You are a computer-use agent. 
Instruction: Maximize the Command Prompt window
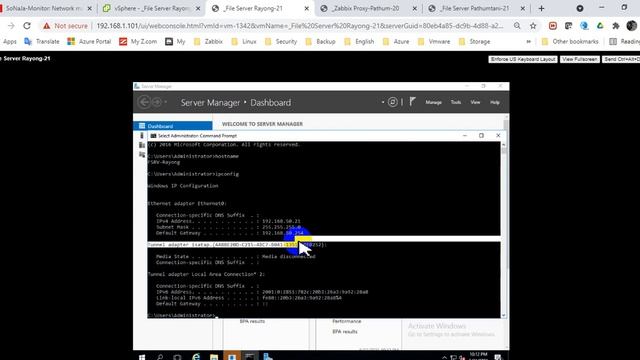click(x=481, y=136)
